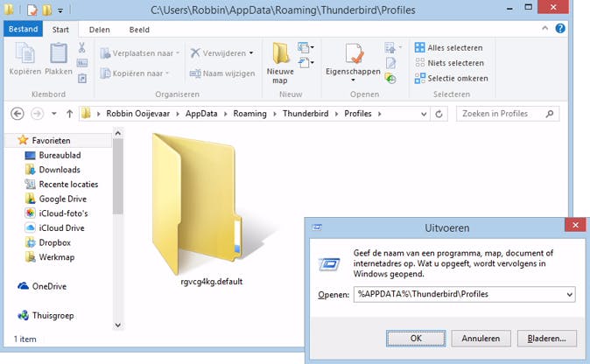Click the new folder icon in the quick access toolbar

47,10
